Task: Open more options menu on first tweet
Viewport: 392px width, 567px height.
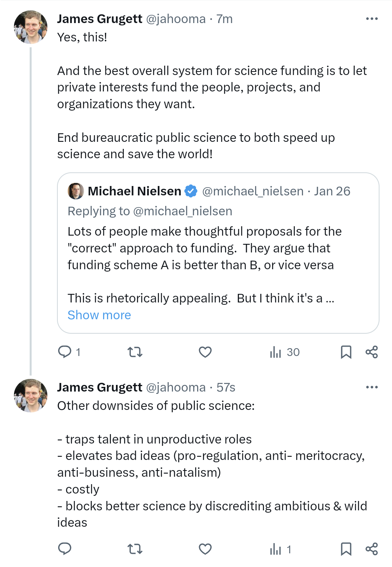Action: 372,19
